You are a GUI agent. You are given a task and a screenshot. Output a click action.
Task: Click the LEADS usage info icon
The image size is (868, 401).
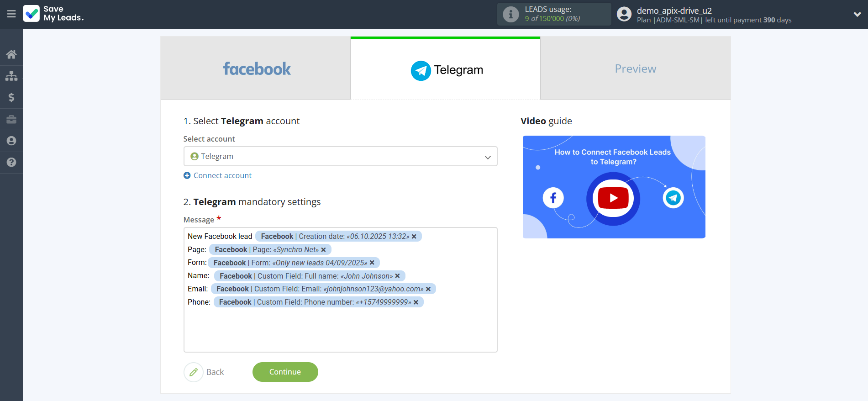click(510, 14)
